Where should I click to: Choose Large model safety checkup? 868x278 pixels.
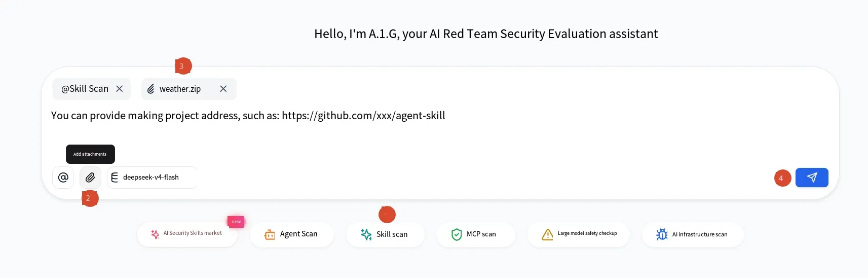tap(578, 234)
